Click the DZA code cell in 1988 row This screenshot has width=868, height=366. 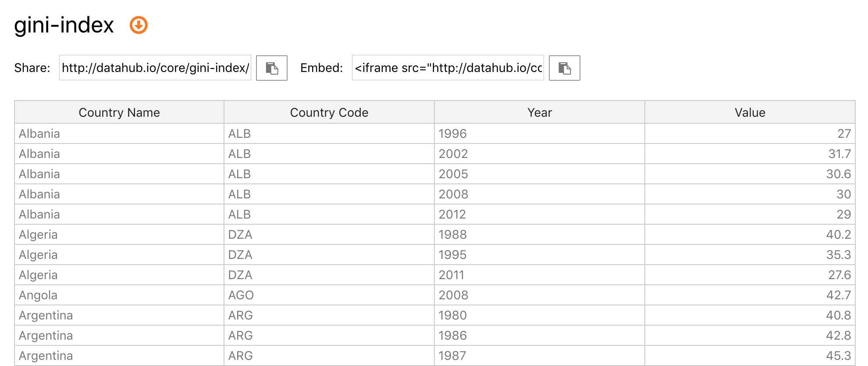[x=329, y=234]
